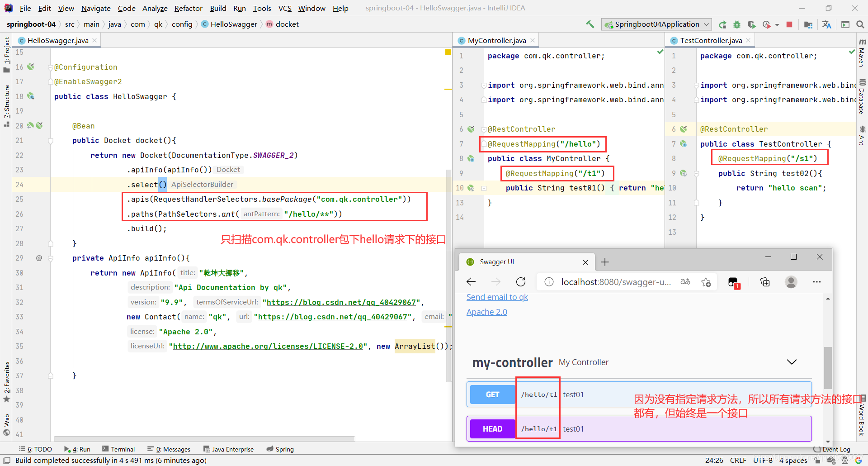Click the browser address bar URL
This screenshot has height=466, width=868.
[x=616, y=282]
